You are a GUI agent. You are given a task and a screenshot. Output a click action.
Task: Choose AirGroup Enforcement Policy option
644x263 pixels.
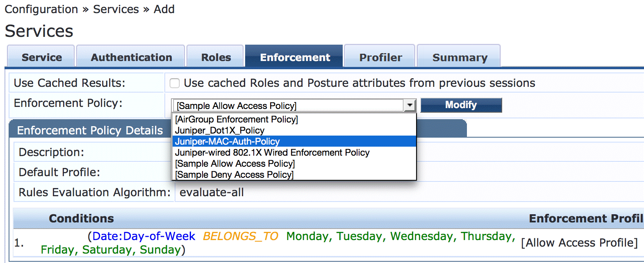pos(237,119)
